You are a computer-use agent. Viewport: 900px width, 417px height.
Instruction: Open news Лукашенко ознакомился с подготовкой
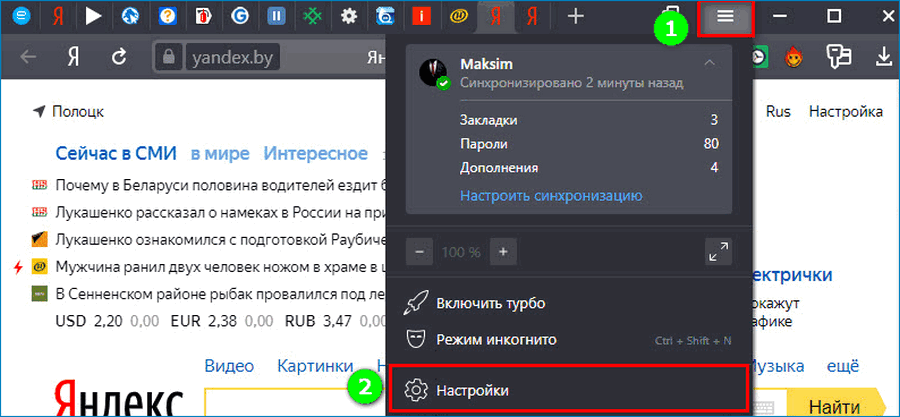tap(220, 239)
